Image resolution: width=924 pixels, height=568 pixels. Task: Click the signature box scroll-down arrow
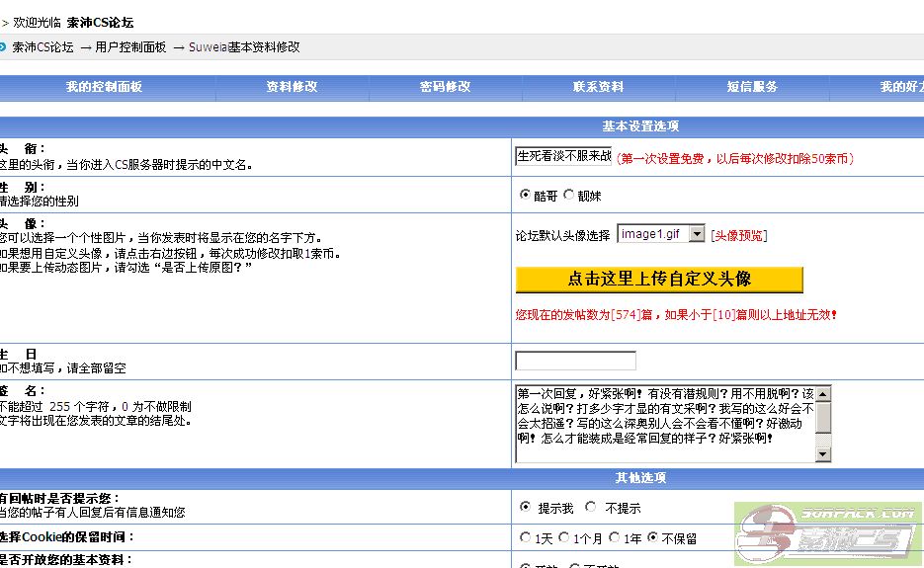point(822,453)
